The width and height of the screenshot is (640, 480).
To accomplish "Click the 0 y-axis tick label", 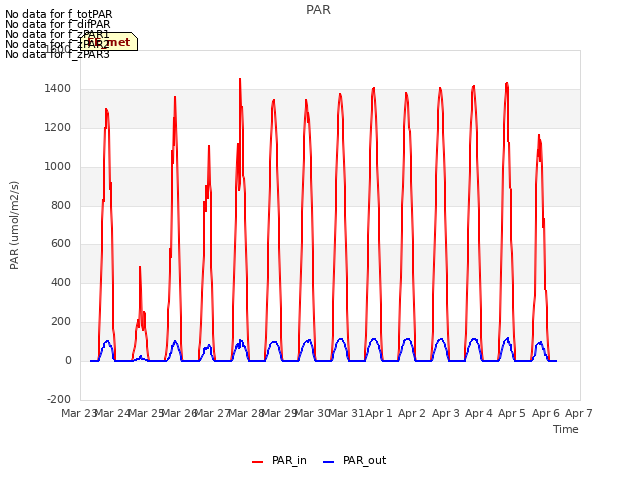I will point(68,361).
